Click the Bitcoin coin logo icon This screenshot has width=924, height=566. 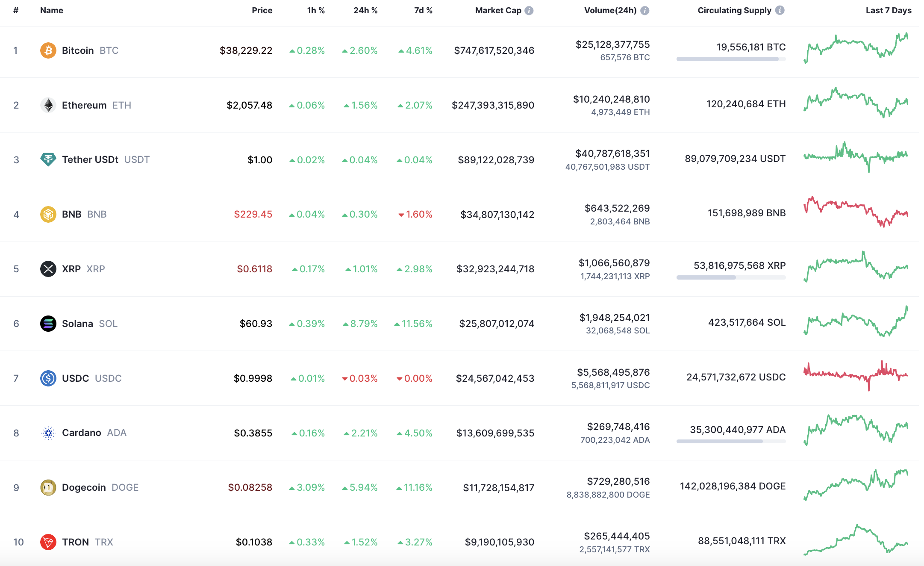coord(48,50)
